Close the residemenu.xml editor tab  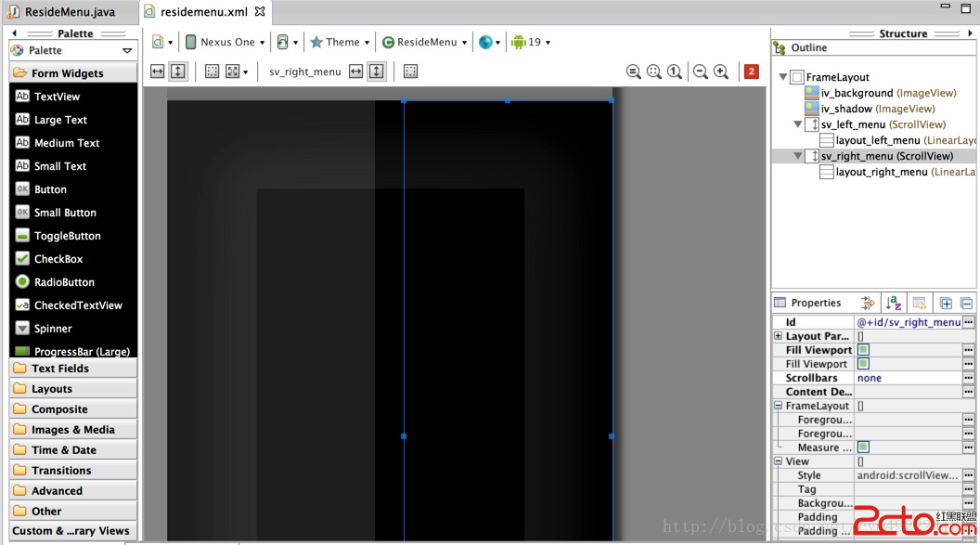(260, 11)
